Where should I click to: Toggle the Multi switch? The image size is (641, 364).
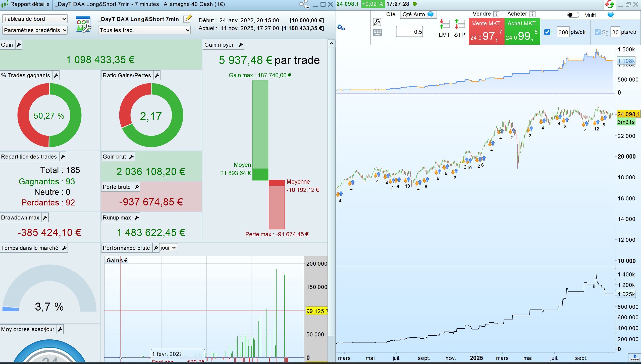pyautogui.click(x=573, y=15)
